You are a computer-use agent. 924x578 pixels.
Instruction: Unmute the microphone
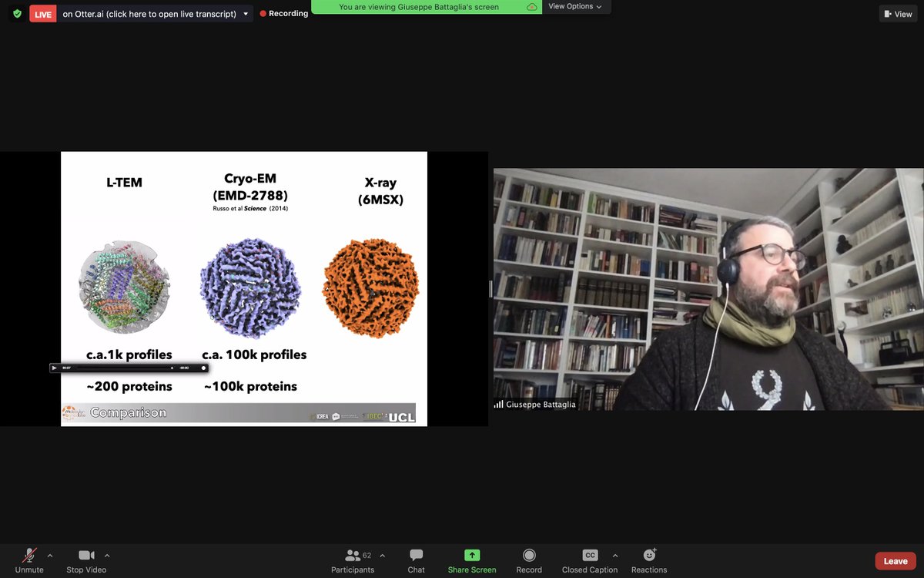(x=29, y=560)
